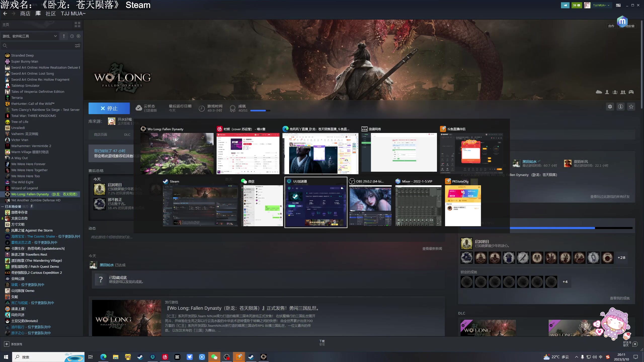644x362 pixels.
Task: Stop the running game with 停止
Action: [x=109, y=108]
